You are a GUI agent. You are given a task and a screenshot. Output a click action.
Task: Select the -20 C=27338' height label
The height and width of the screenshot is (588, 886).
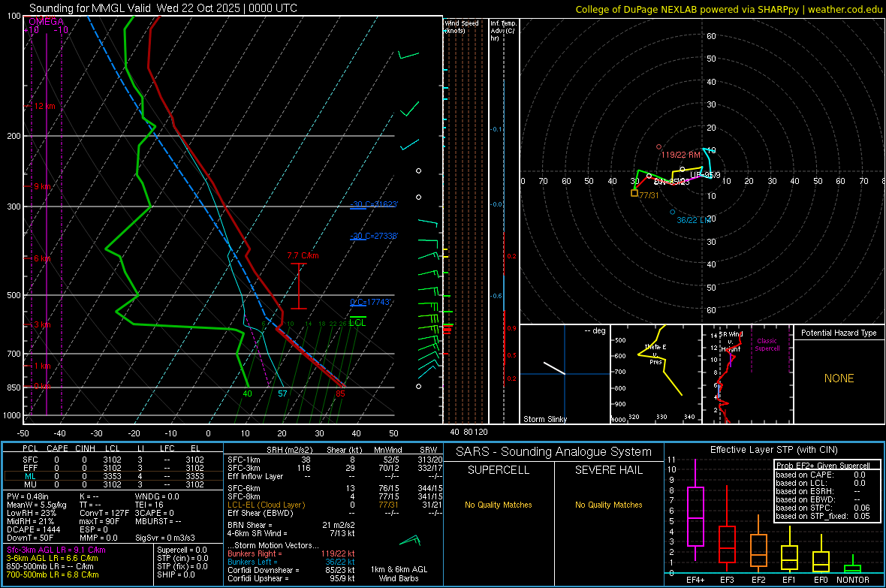(x=373, y=236)
